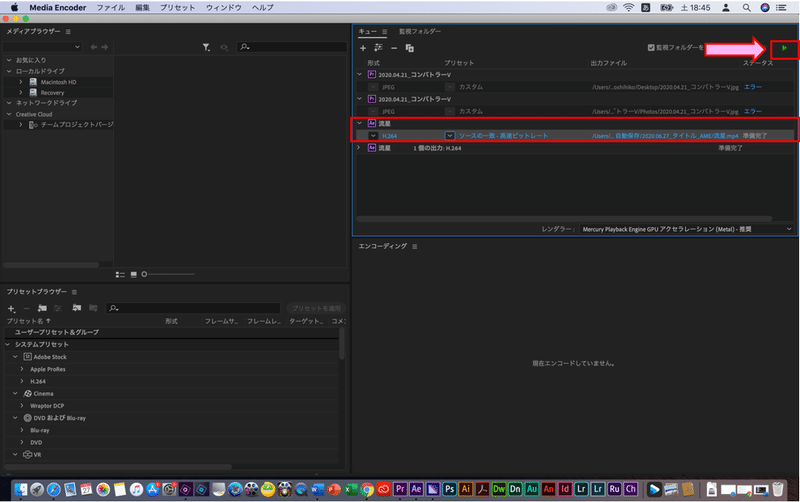Start the queue with the green play button
This screenshot has height=502, width=800.
click(784, 48)
